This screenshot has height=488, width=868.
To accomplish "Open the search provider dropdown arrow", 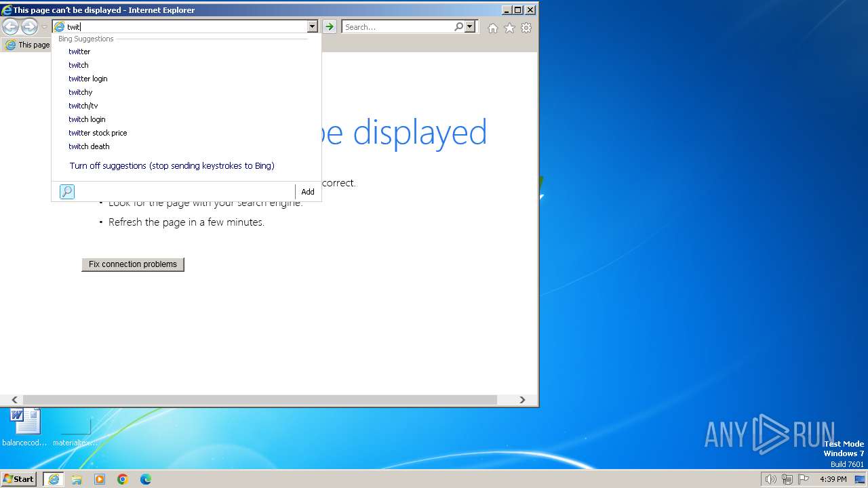I will pyautogui.click(x=469, y=27).
